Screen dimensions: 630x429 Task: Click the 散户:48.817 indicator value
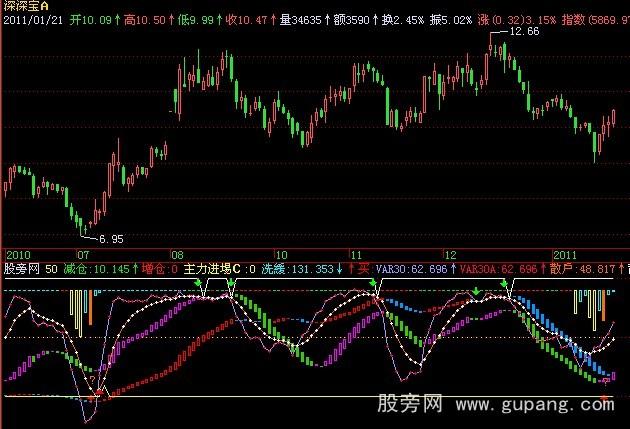pos(583,269)
